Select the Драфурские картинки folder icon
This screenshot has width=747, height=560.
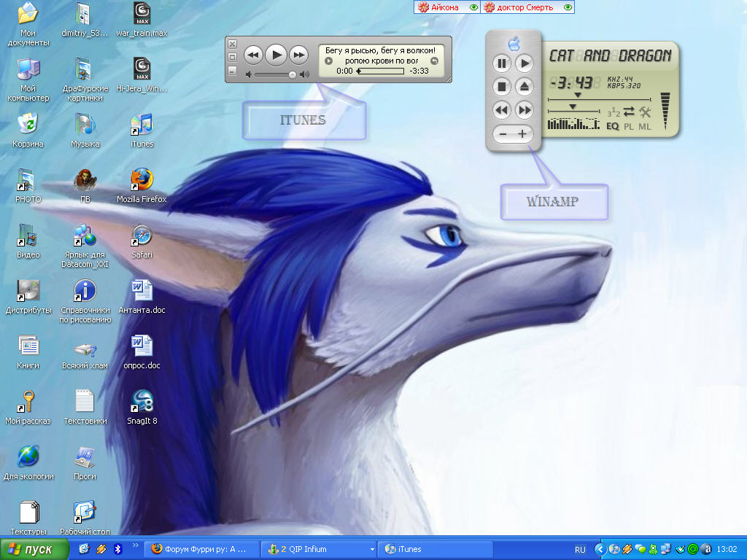tap(85, 79)
